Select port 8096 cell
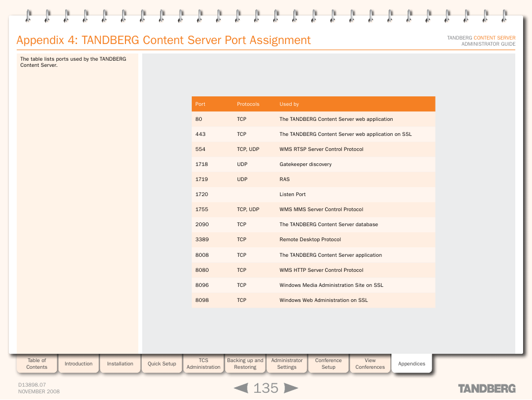 (202, 285)
